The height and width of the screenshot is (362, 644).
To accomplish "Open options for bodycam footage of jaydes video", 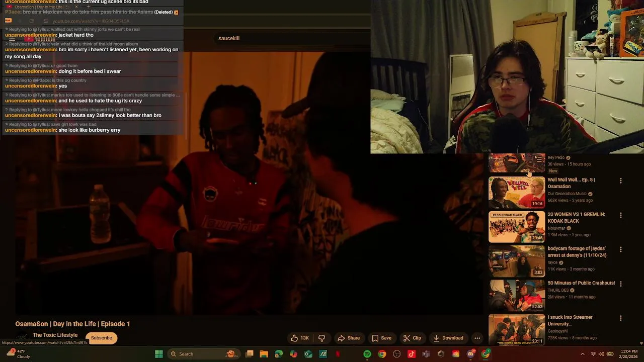I will tap(620, 249).
